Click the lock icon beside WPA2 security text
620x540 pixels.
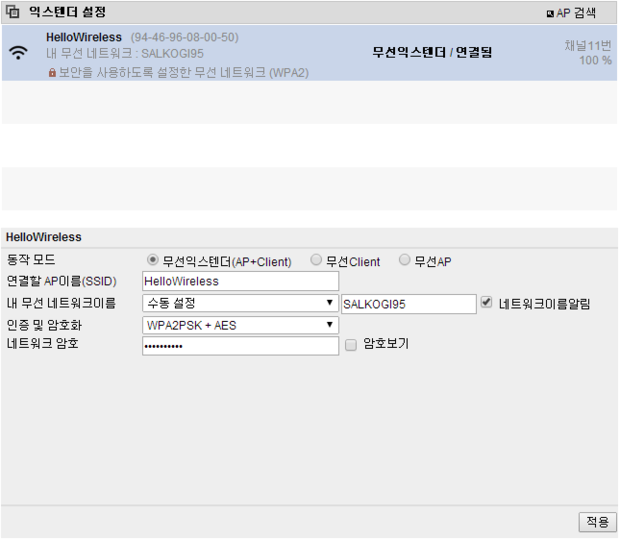[52, 73]
